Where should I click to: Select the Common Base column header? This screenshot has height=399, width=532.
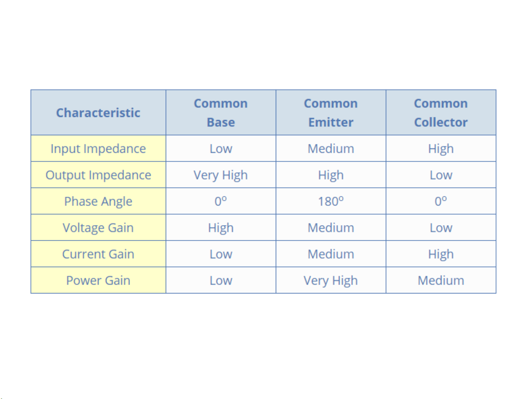click(221, 113)
